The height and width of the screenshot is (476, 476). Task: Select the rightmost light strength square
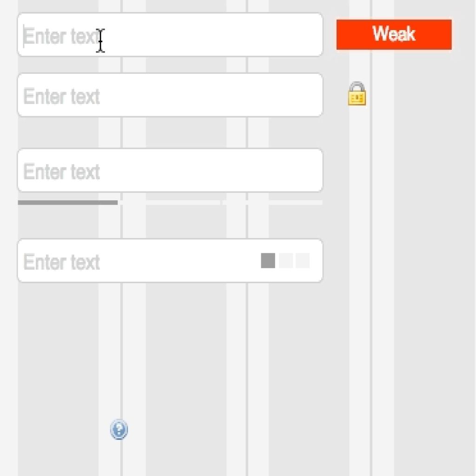303,261
